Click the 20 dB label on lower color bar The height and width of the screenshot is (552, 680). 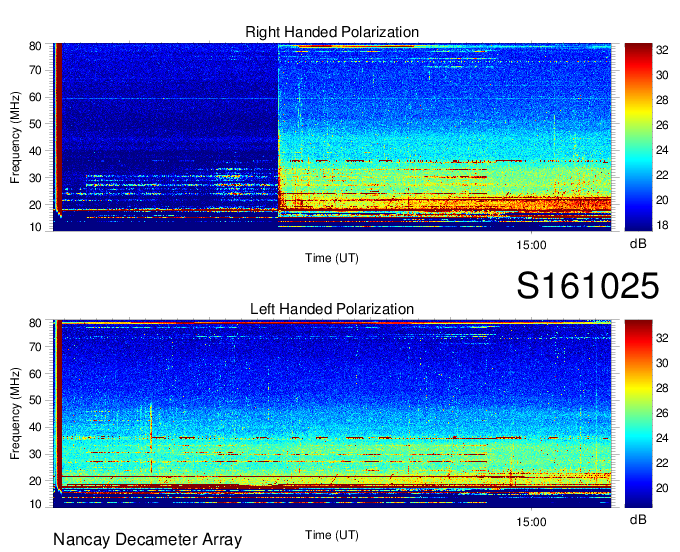(662, 488)
